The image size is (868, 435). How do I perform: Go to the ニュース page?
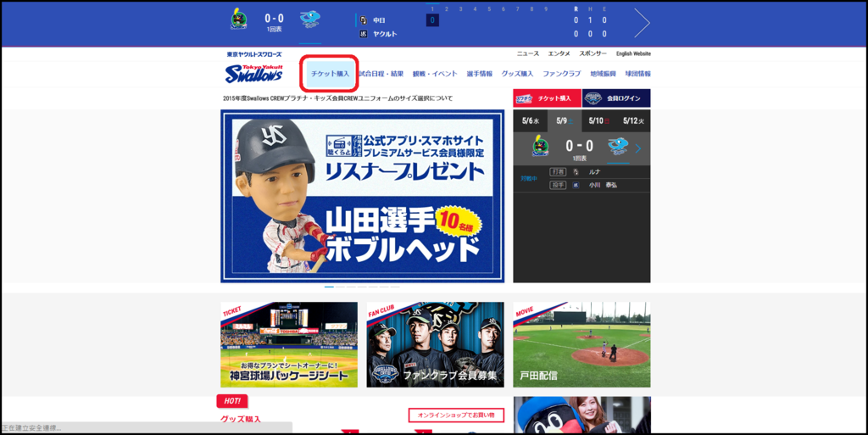coord(527,53)
